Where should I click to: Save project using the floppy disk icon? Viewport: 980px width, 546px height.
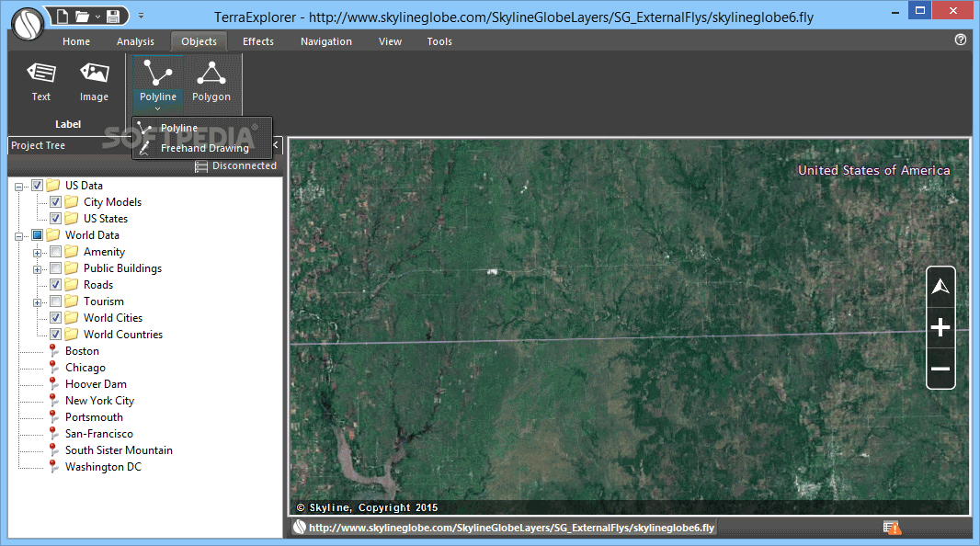click(113, 17)
